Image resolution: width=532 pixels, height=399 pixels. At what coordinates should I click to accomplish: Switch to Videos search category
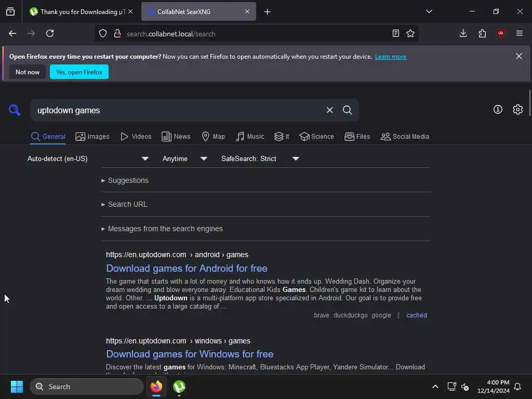click(136, 137)
